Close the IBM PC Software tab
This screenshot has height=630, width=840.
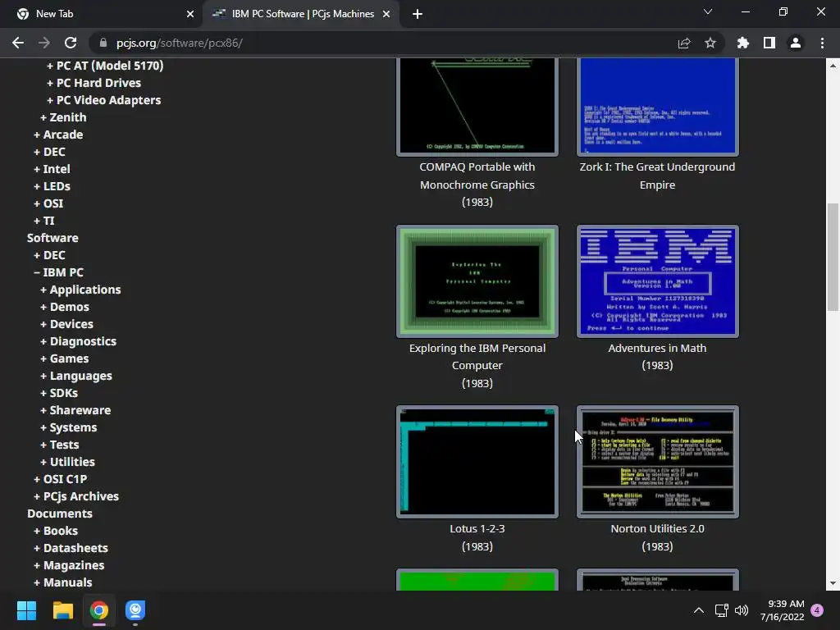(x=386, y=14)
